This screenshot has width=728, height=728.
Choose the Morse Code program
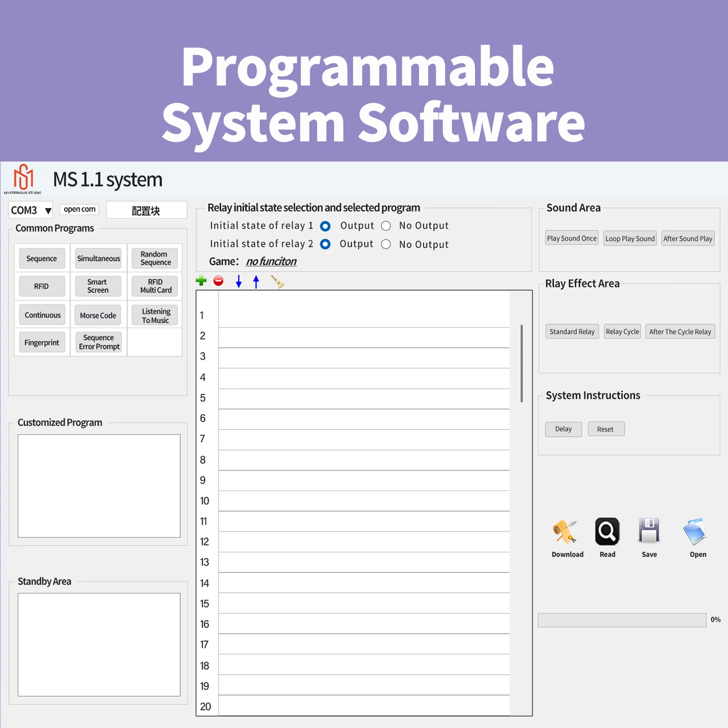coord(98,315)
